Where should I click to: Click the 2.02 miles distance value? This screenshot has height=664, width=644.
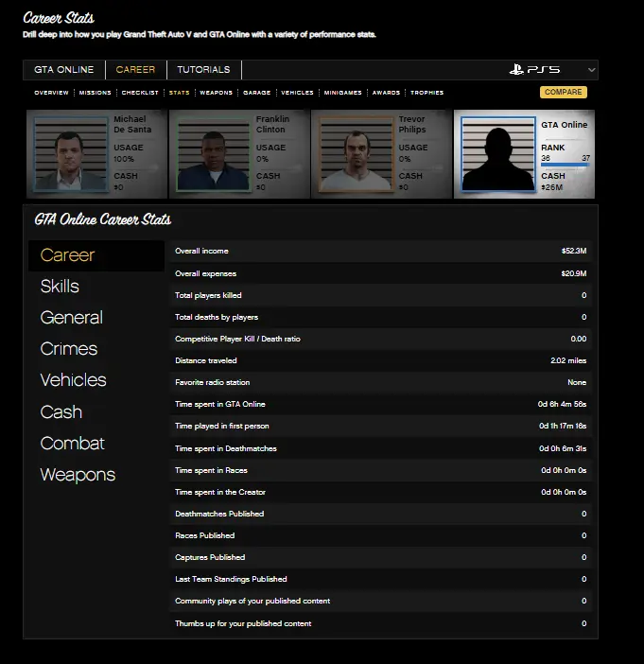point(568,360)
